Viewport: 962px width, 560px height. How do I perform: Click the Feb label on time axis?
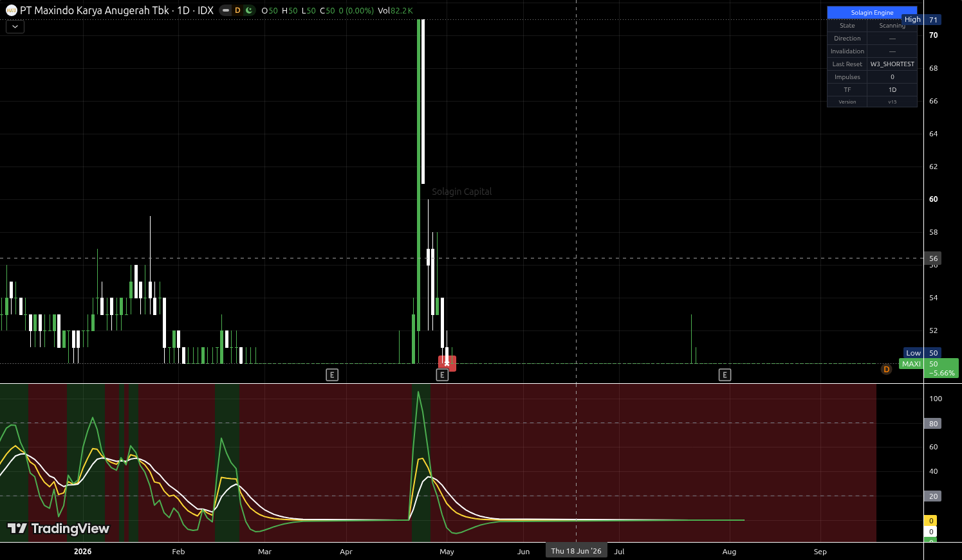pyautogui.click(x=178, y=552)
